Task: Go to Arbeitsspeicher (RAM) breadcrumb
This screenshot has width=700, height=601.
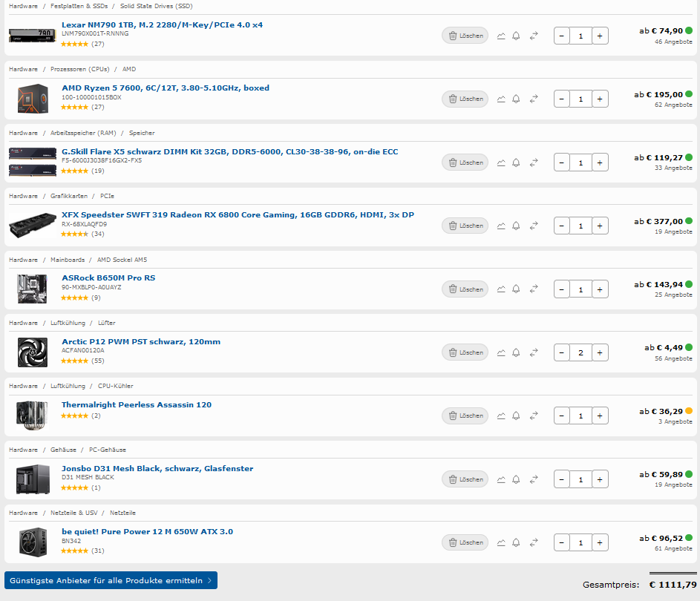Action: pyautogui.click(x=83, y=133)
